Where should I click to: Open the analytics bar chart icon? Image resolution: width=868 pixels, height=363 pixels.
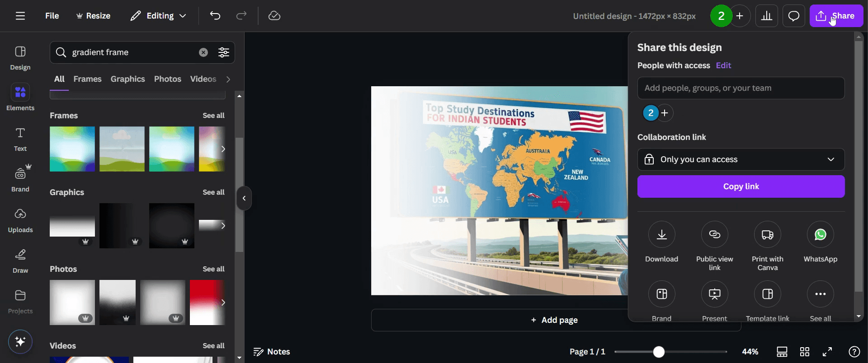[x=767, y=16]
